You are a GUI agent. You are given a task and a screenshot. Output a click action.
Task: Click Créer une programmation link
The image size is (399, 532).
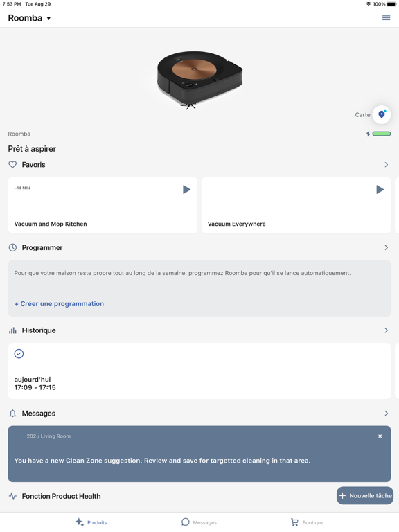click(59, 303)
